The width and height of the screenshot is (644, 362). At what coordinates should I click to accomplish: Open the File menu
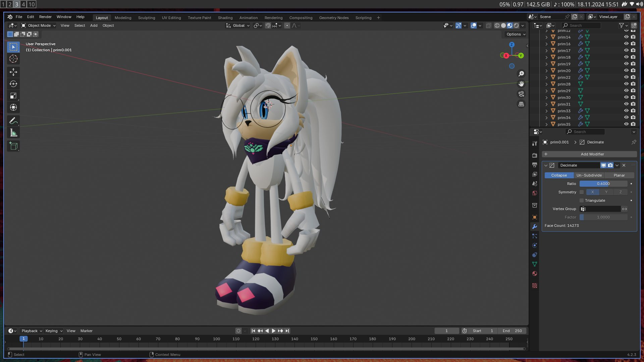click(19, 17)
